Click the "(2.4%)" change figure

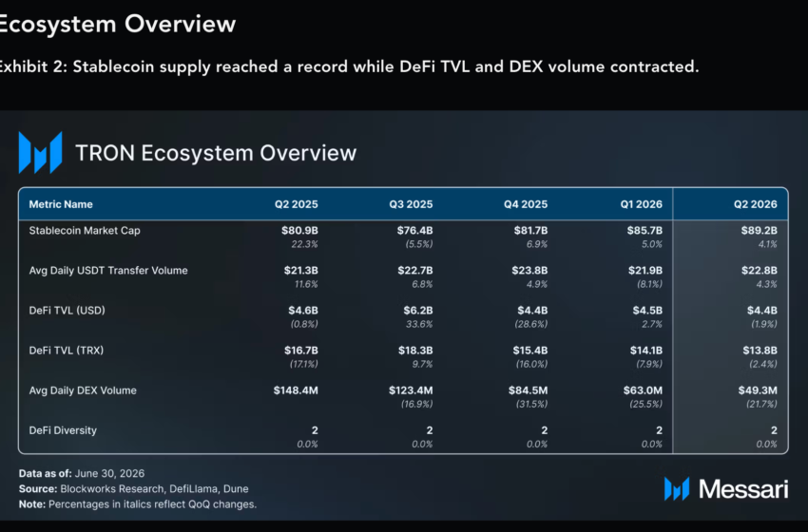click(763, 364)
